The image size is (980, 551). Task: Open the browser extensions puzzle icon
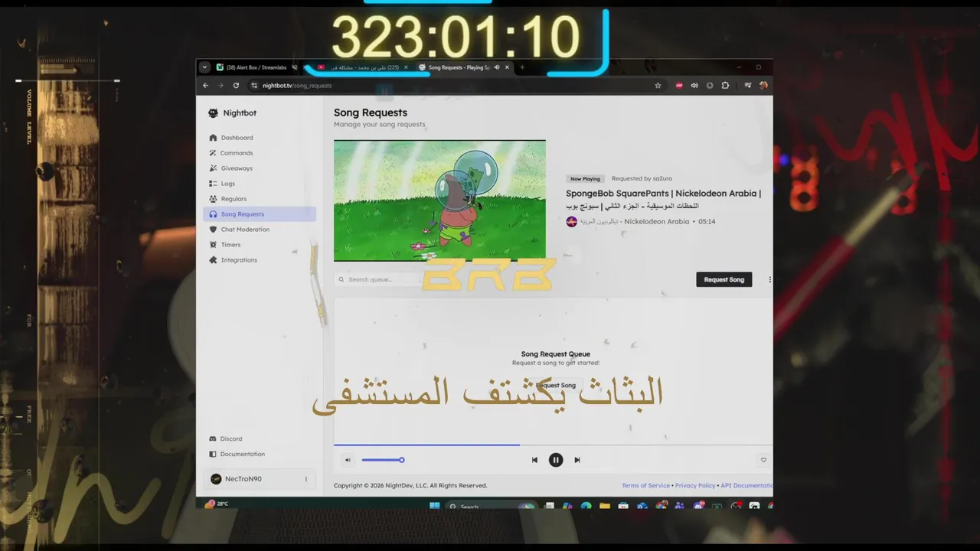[725, 86]
